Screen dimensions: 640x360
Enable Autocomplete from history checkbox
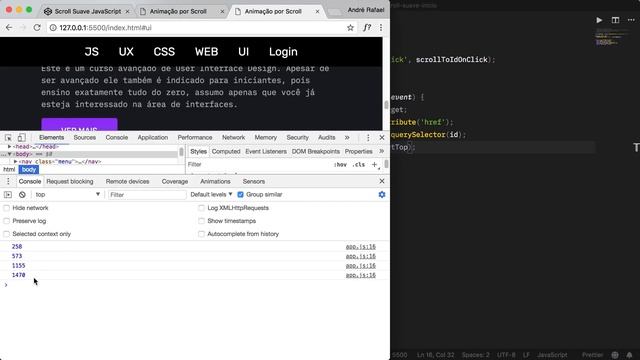[201, 234]
